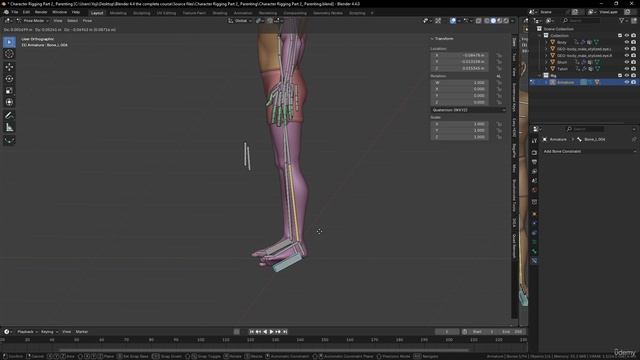Select the Select Box tool
This screenshot has height=360, width=640.
click(x=9, y=42)
